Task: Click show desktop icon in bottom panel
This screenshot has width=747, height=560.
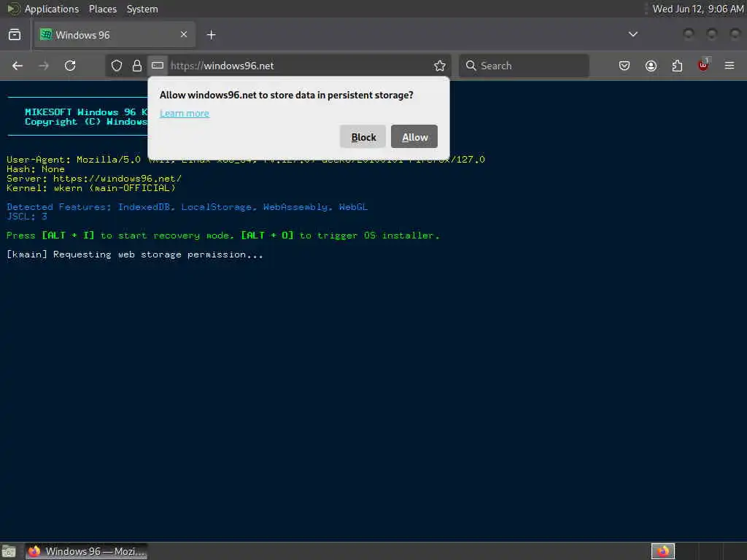Action: click(x=8, y=551)
